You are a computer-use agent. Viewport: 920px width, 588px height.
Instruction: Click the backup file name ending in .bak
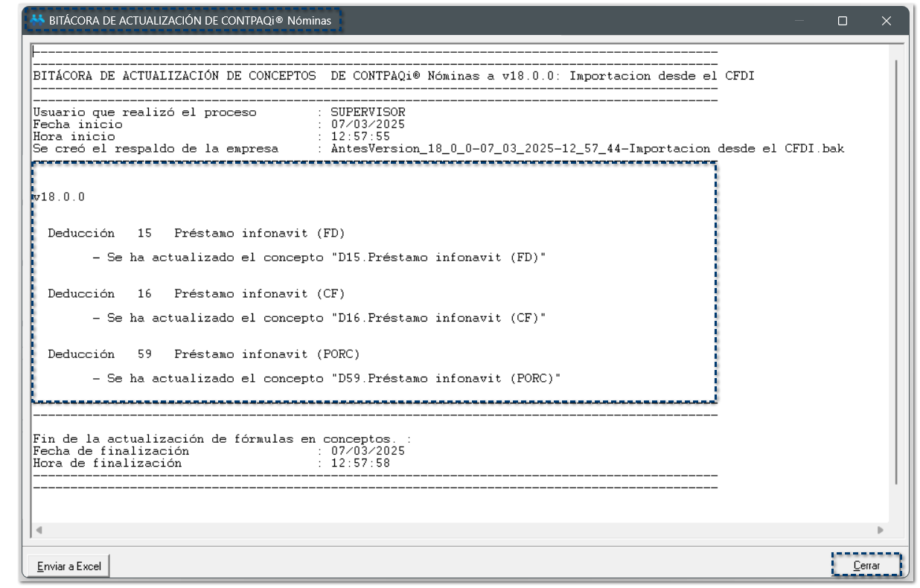point(588,148)
